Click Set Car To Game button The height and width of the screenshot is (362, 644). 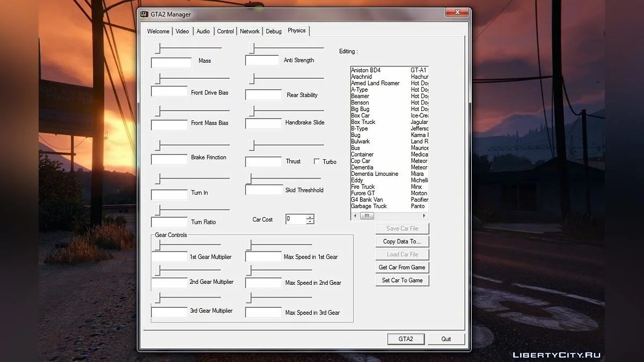pyautogui.click(x=402, y=280)
